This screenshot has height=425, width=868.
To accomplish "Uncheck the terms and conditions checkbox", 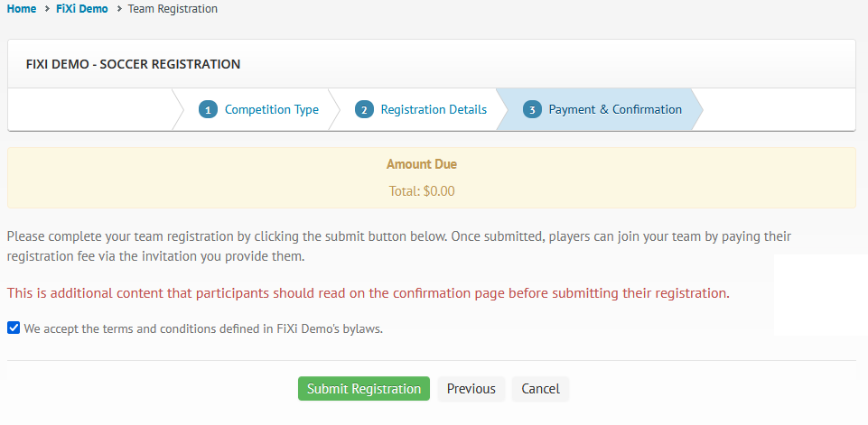I will pyautogui.click(x=14, y=328).
